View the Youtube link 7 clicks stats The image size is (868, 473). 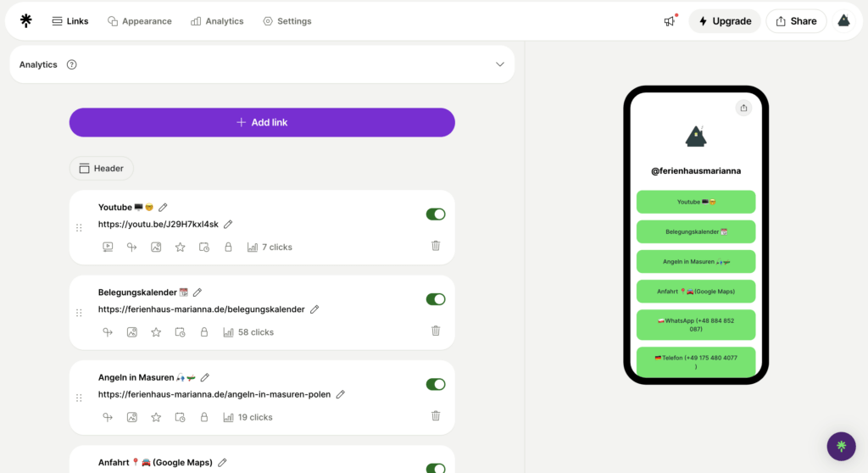(270, 247)
